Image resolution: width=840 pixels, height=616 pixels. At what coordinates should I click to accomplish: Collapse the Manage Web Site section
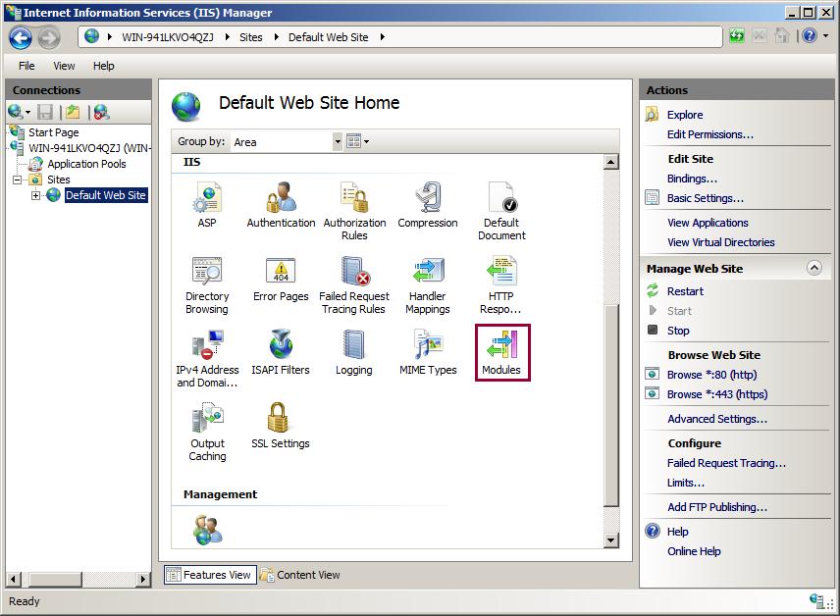814,268
